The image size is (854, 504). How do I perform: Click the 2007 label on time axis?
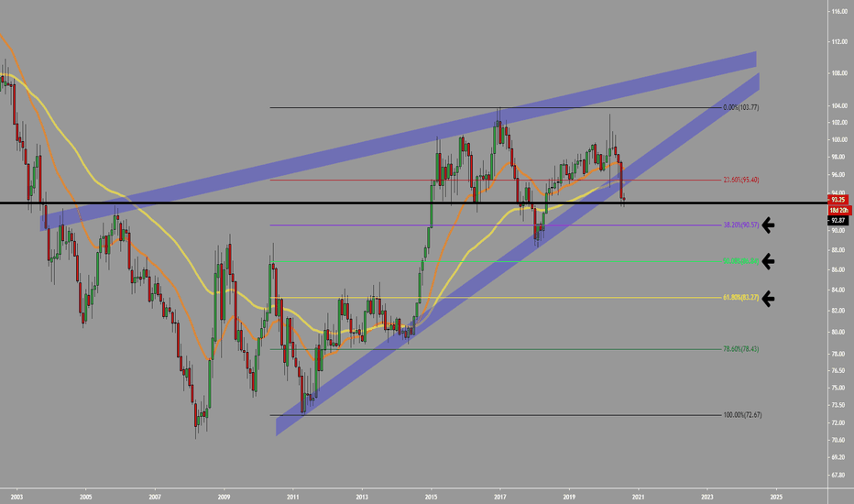(x=155, y=497)
